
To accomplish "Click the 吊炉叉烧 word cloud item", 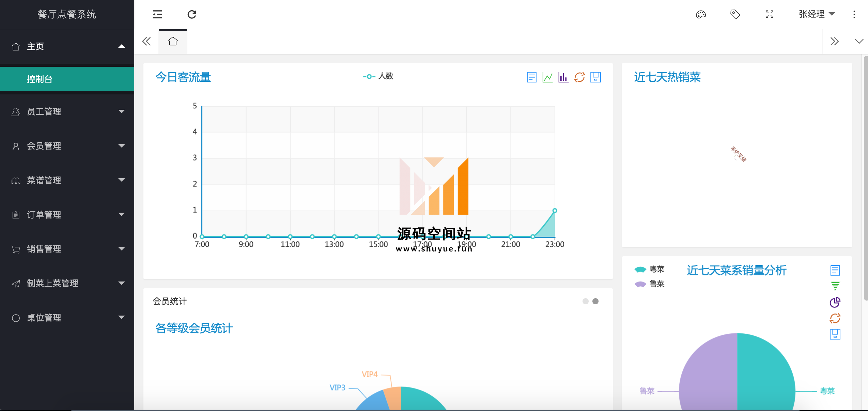I will pos(738,154).
